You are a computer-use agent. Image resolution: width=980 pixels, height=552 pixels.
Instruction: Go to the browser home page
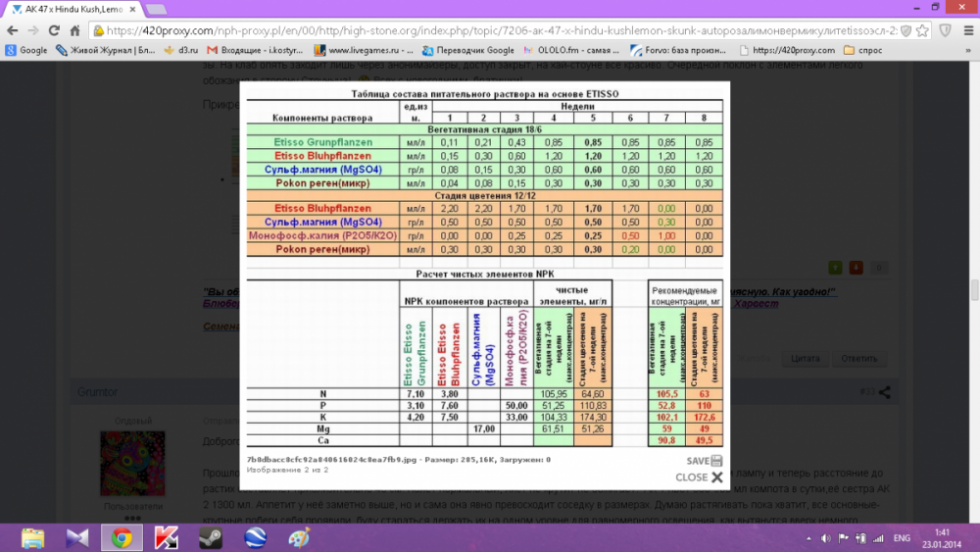point(75,30)
